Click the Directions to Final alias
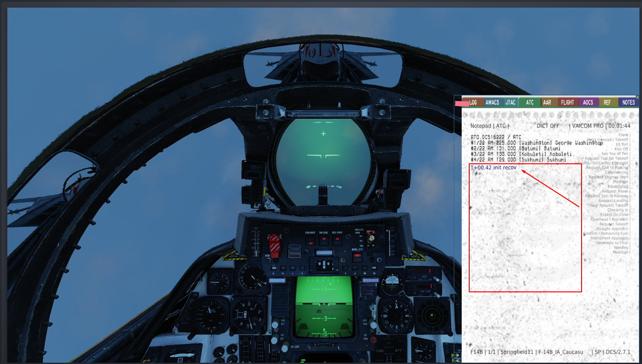642x364 pixels. pos(612,243)
